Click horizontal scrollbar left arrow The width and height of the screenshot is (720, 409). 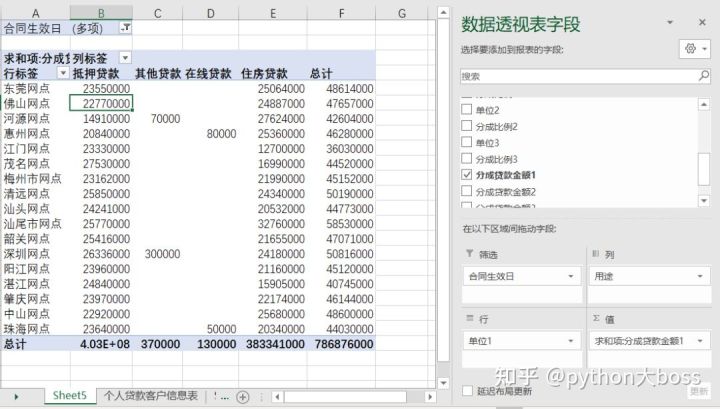[277, 397]
